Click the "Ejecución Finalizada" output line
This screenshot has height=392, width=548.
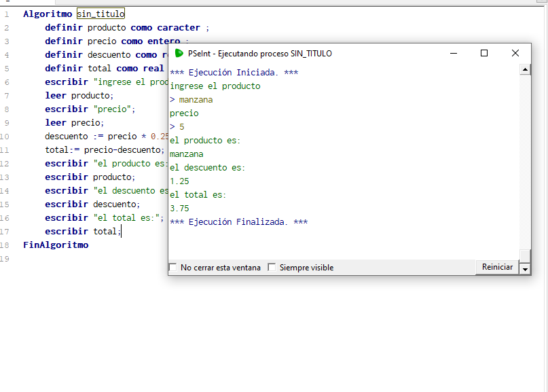(238, 222)
